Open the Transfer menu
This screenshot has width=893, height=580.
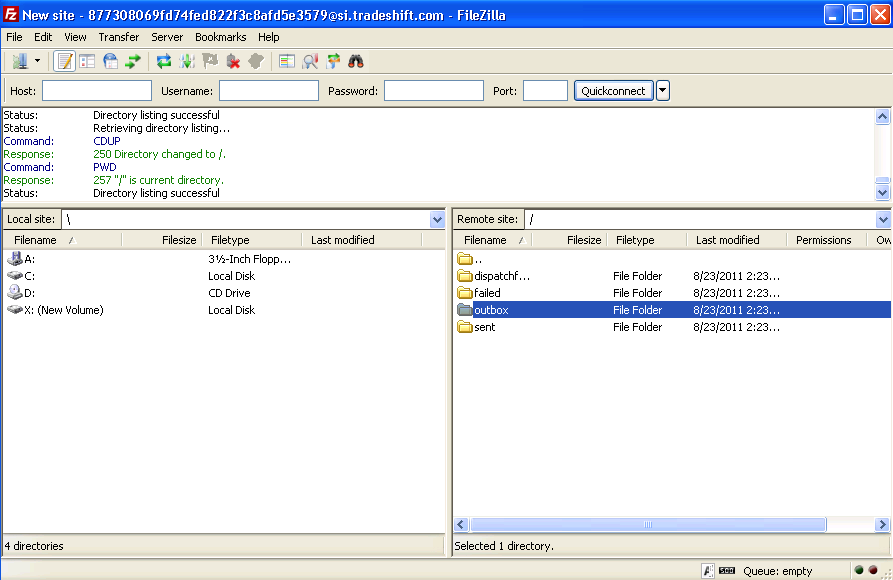(x=118, y=37)
